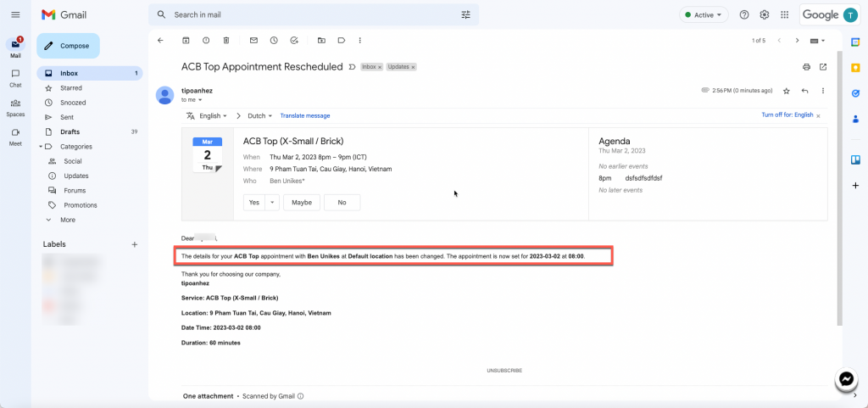Show previous message with left chevron
This screenshot has width=868, height=408.
tap(779, 41)
